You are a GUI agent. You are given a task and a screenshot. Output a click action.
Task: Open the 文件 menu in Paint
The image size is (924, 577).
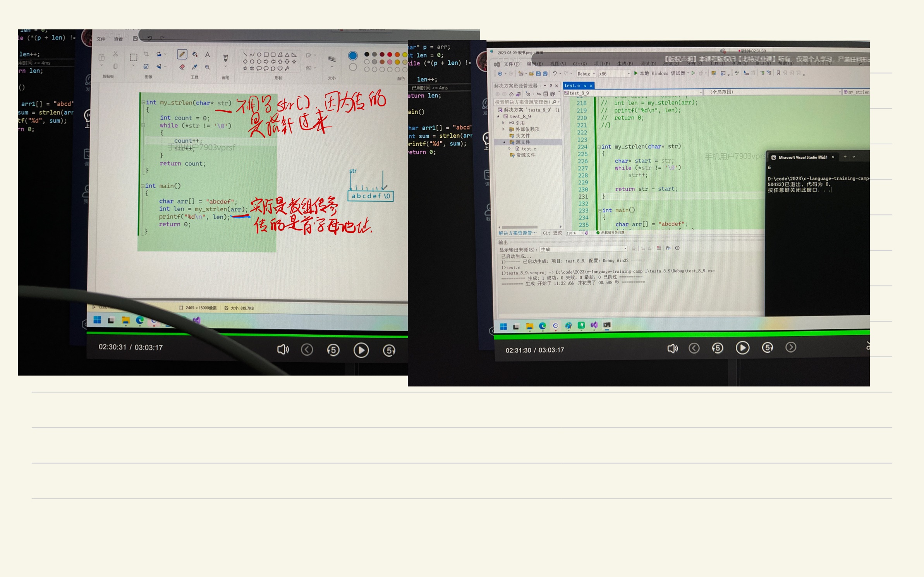101,39
